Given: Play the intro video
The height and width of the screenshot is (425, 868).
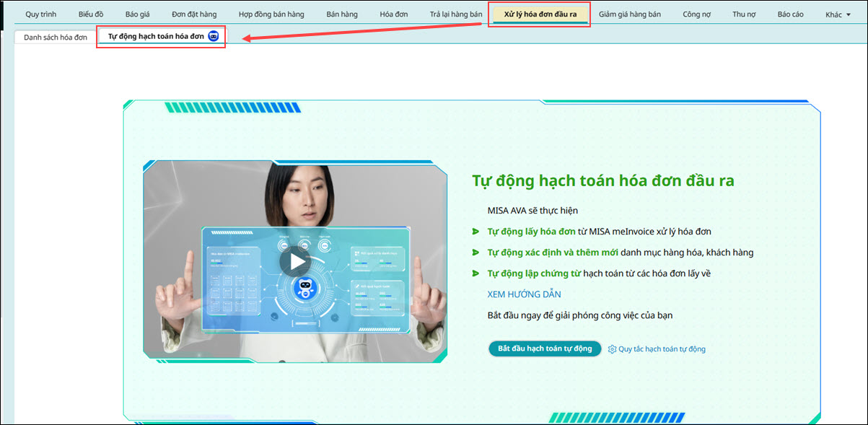Looking at the screenshot, I should click(x=295, y=261).
